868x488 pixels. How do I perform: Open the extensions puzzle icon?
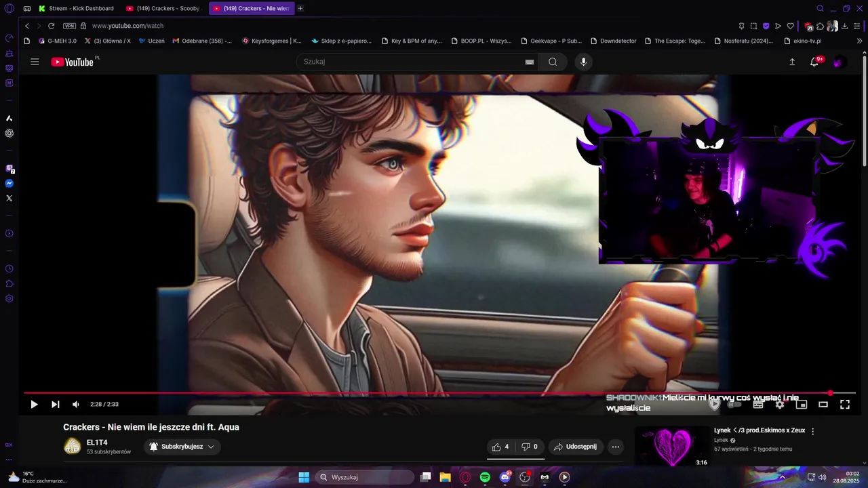click(820, 26)
